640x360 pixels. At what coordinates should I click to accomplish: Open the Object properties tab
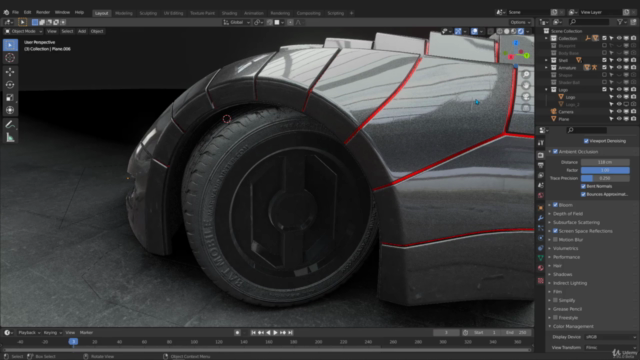(x=541, y=208)
